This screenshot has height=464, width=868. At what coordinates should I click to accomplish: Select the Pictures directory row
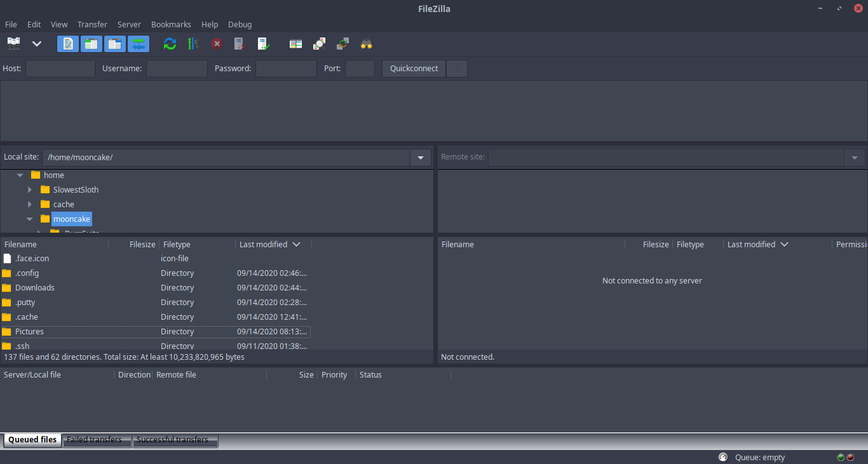click(156, 332)
